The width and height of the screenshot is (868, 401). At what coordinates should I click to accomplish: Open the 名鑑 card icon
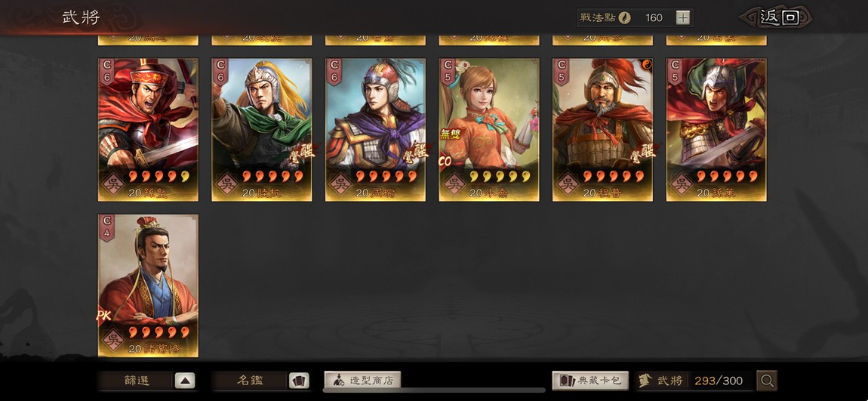(x=299, y=381)
